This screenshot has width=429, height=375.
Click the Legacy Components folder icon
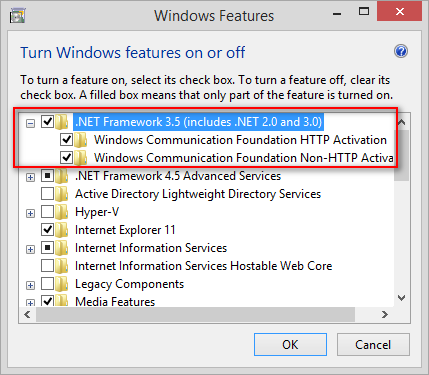click(62, 284)
